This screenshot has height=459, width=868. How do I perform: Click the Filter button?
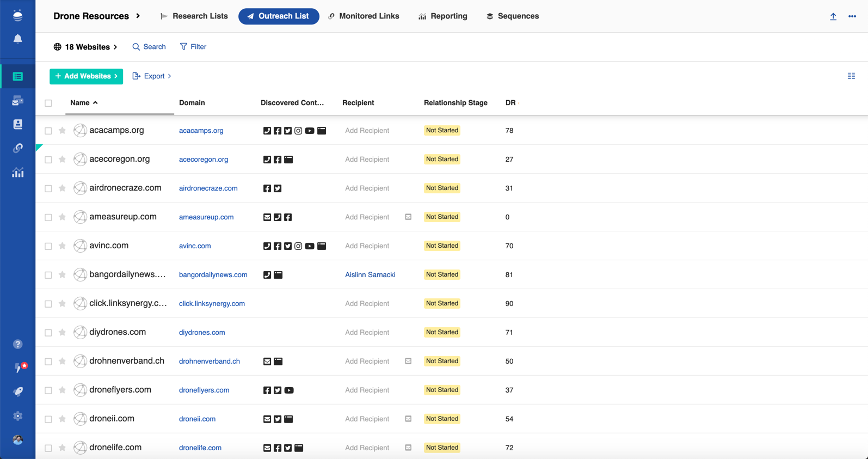pos(193,47)
